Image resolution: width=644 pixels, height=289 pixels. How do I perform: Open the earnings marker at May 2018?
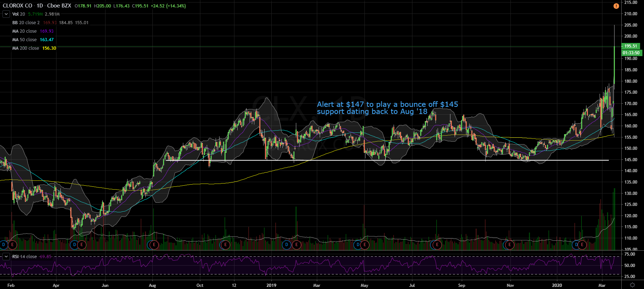click(82, 245)
